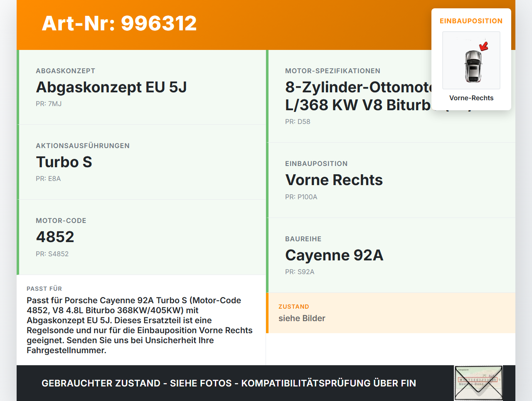Click the Passt für Porsche Cayenne description paragraph
The width and height of the screenshot is (532, 401).
coord(140,325)
